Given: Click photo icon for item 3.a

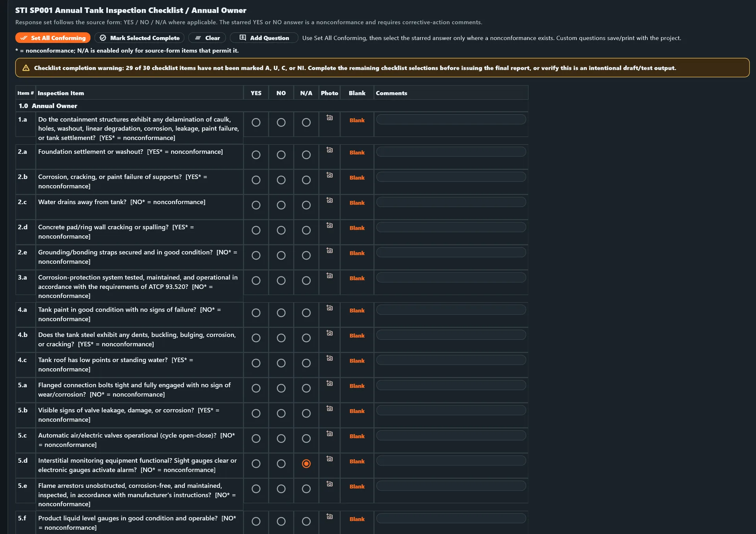Looking at the screenshot, I should 330,276.
